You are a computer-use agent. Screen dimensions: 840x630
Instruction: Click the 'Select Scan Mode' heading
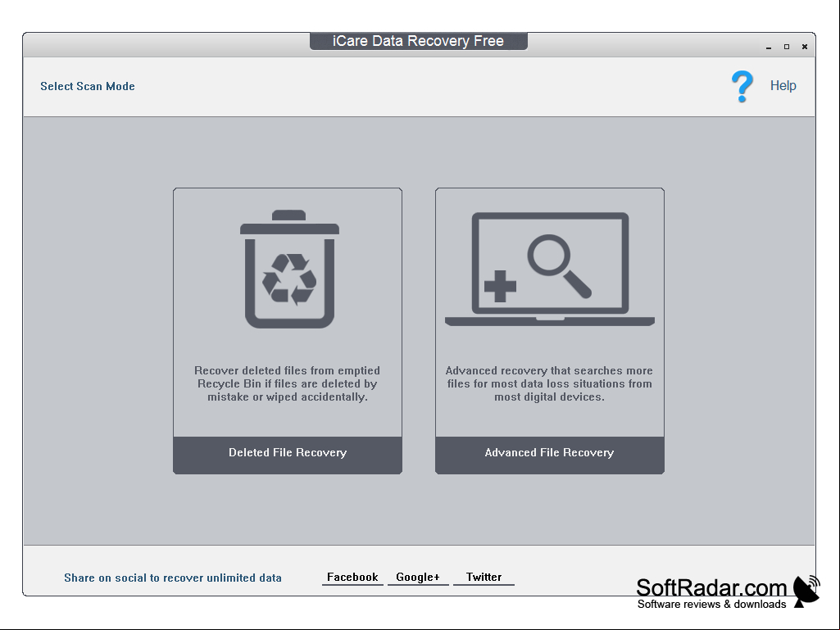pyautogui.click(x=88, y=86)
